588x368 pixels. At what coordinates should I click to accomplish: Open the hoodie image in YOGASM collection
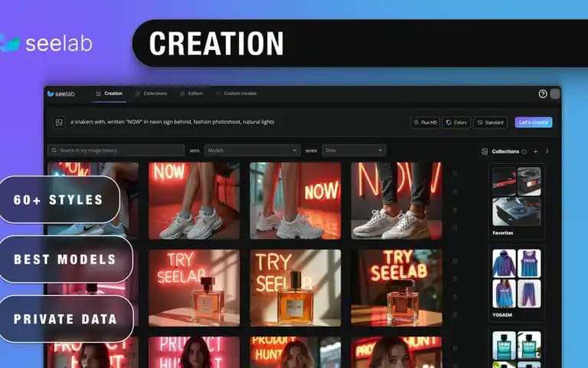(x=504, y=263)
